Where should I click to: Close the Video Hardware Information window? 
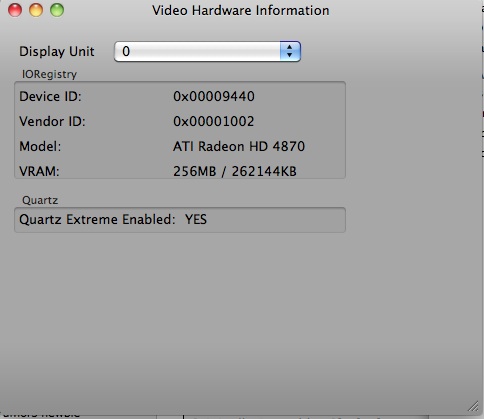(x=15, y=10)
